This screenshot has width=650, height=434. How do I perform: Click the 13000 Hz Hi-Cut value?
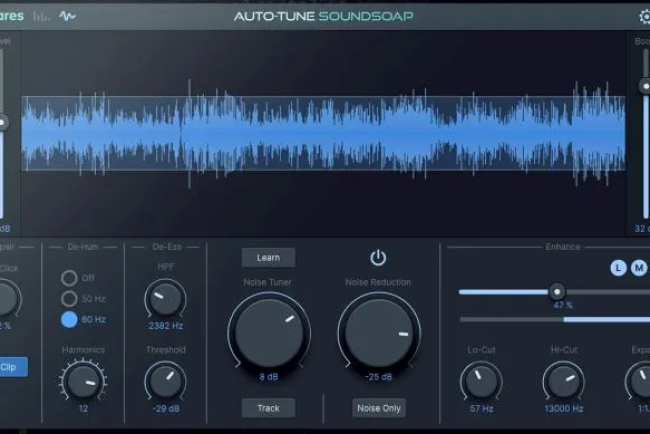pos(564,409)
